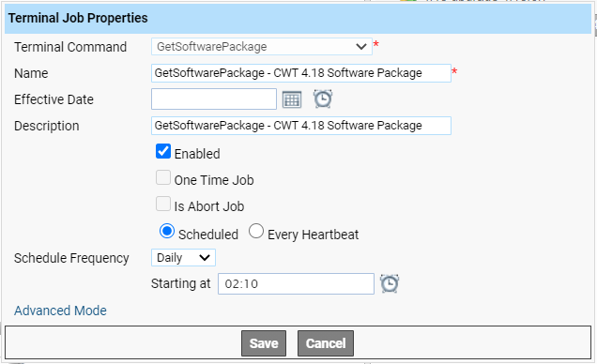This screenshot has height=364, width=597.
Task: Tick the Is Abort Job checkbox
Action: (x=163, y=204)
